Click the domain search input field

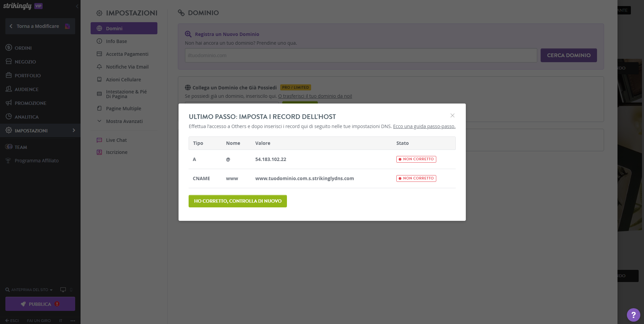tap(361, 55)
